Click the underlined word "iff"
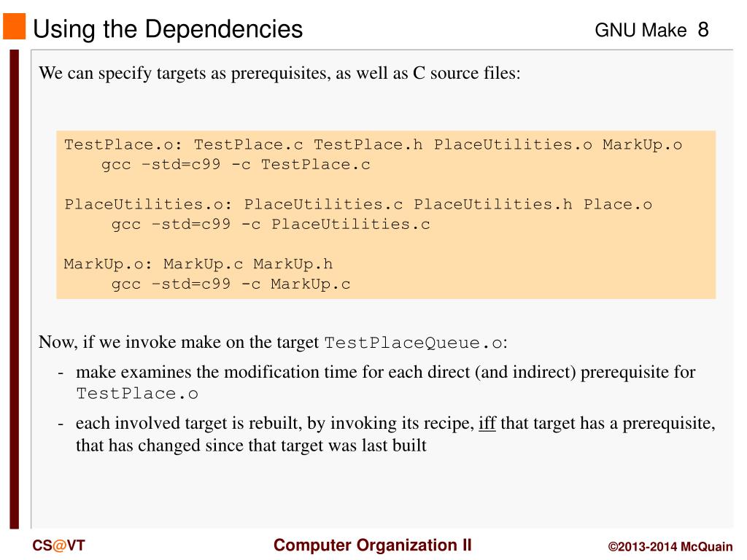The image size is (747, 560). (x=487, y=423)
